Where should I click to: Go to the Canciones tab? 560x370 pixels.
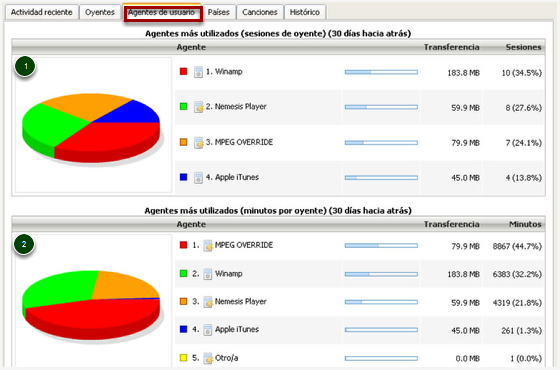[x=260, y=12]
